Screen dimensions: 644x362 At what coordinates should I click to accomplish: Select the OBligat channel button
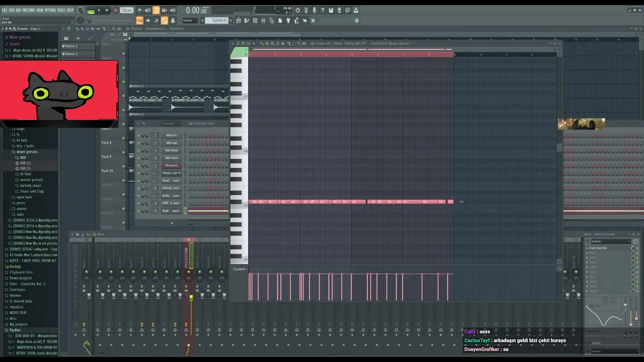(x=172, y=173)
